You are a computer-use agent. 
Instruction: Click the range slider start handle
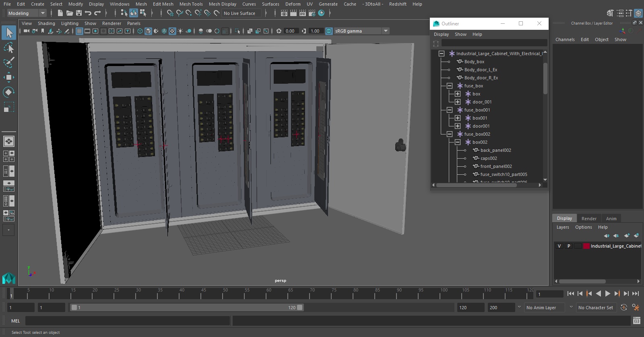[x=74, y=308]
